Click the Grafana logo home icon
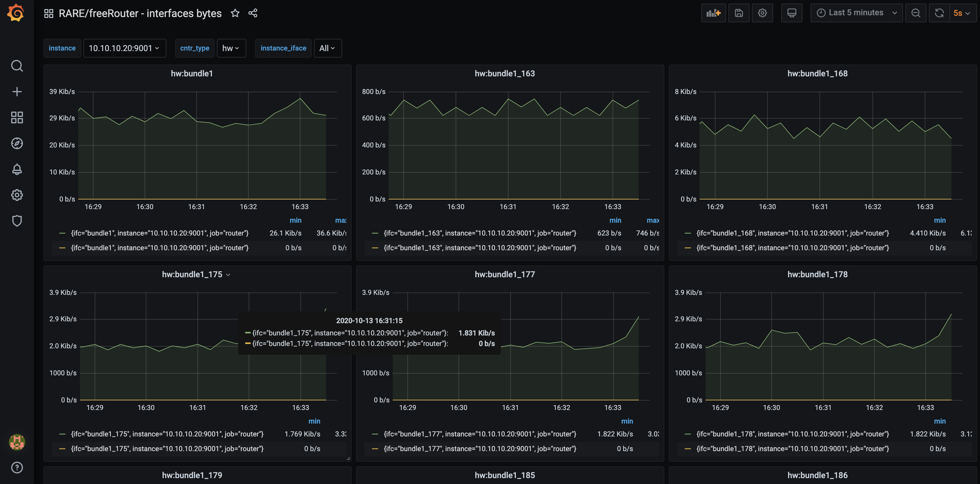 click(x=16, y=13)
